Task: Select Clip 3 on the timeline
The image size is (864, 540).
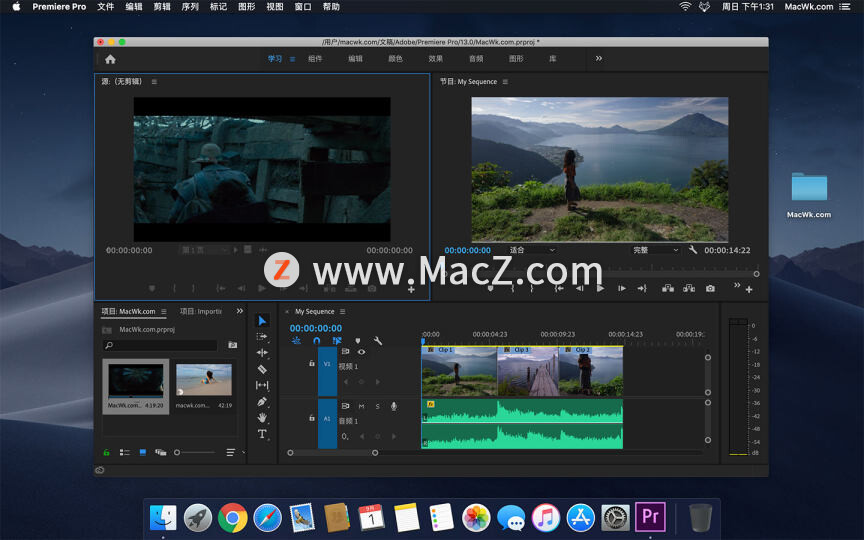Action: 528,371
